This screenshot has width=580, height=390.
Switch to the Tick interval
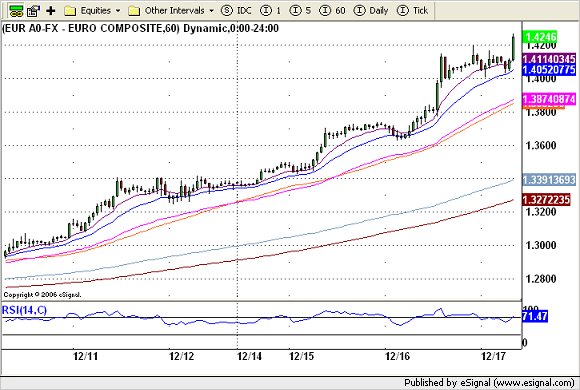[413, 10]
